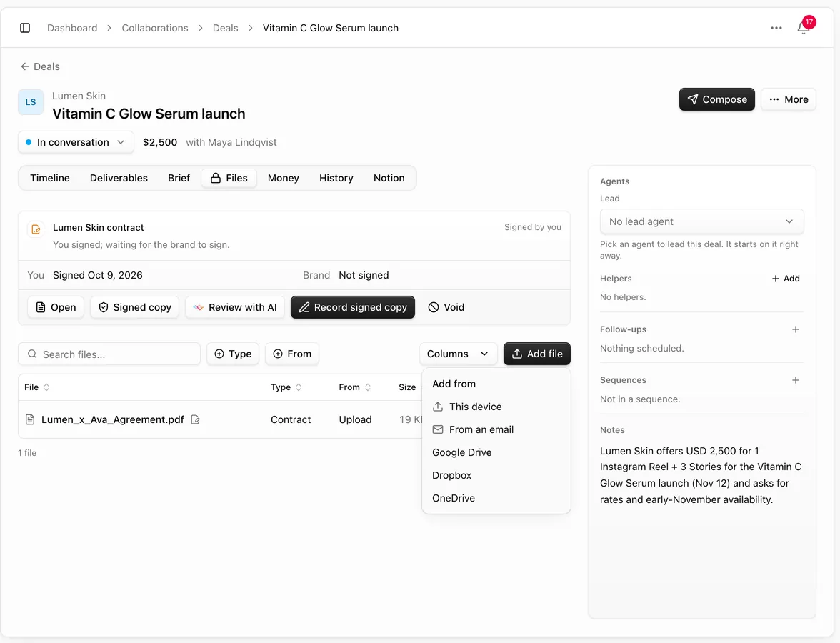Click the Size column header
This screenshot has width=840, height=643.
pyautogui.click(x=407, y=387)
